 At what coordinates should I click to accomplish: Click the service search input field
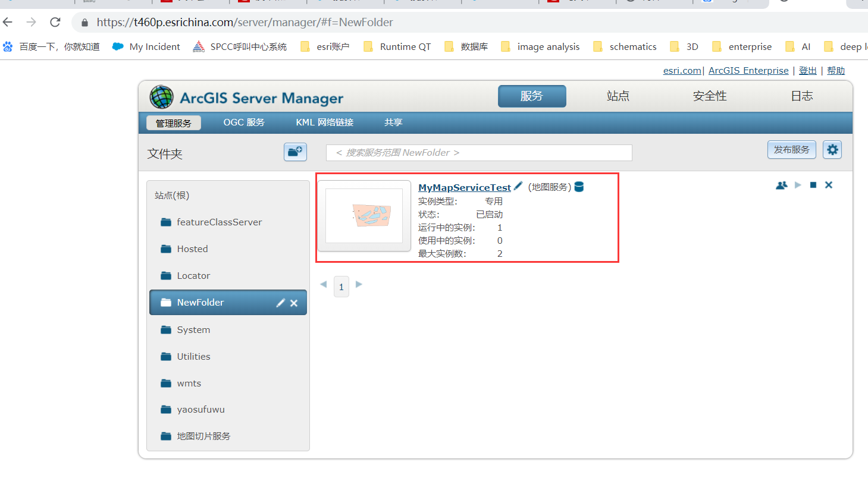click(478, 152)
